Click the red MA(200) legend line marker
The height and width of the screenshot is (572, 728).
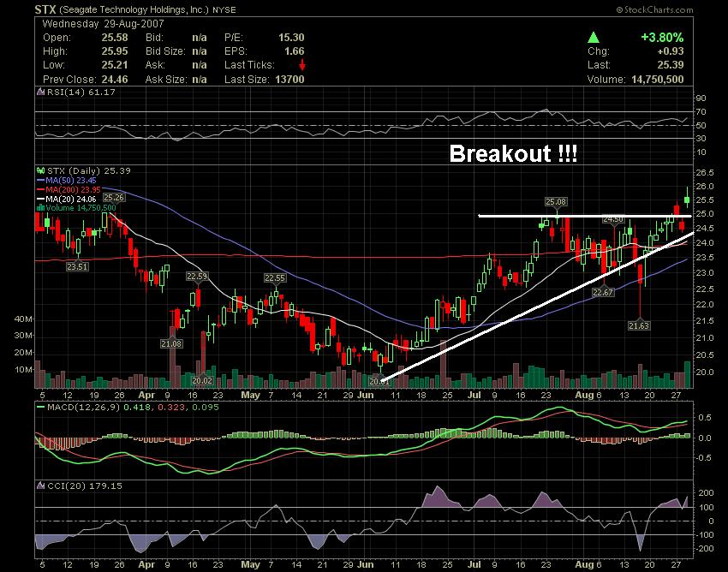click(41, 190)
